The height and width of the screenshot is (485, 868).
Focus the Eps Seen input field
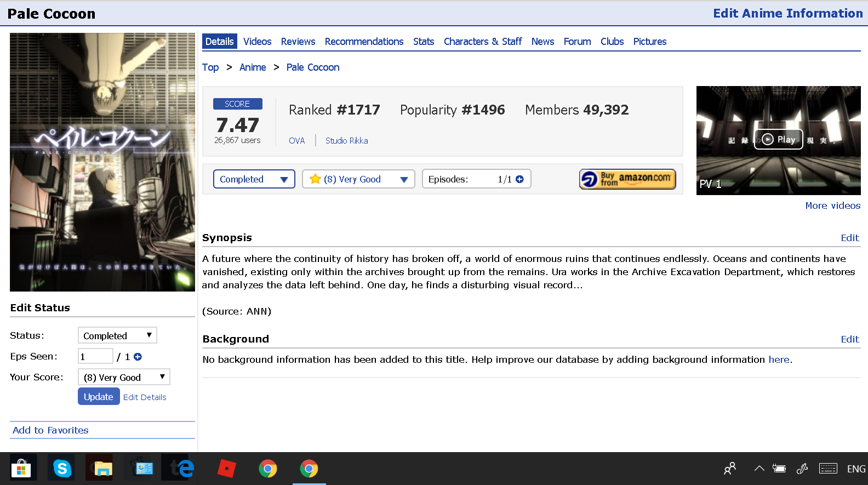[96, 356]
